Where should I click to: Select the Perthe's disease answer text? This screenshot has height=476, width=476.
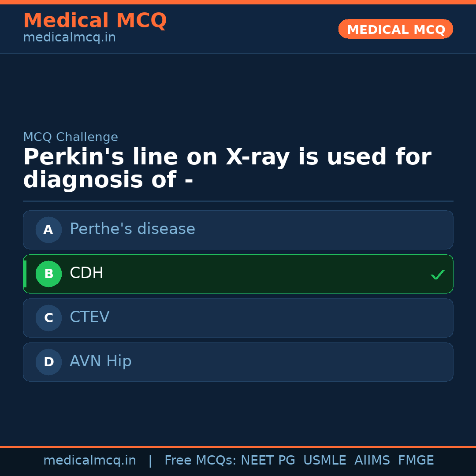[x=132, y=229]
